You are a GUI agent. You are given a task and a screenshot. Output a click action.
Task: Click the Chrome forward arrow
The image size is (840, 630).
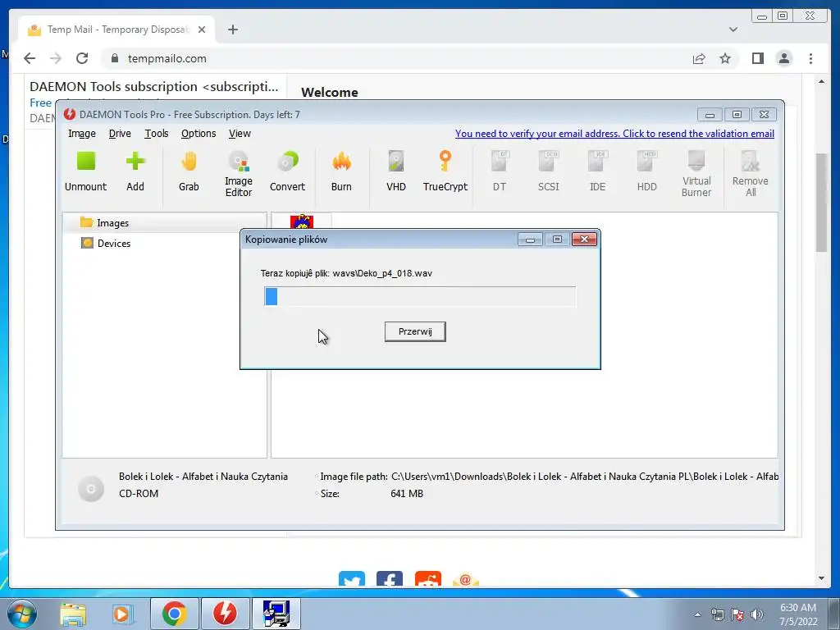[56, 58]
